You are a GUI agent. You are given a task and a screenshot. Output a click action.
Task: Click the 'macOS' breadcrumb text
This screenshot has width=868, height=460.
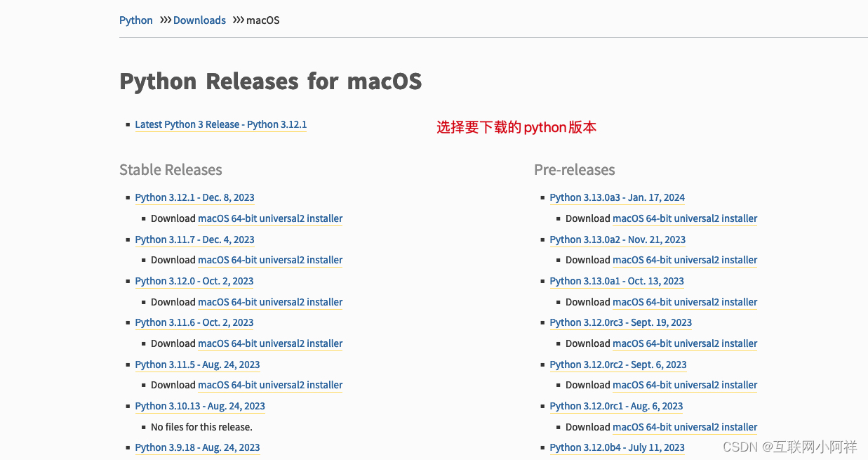[x=262, y=20]
